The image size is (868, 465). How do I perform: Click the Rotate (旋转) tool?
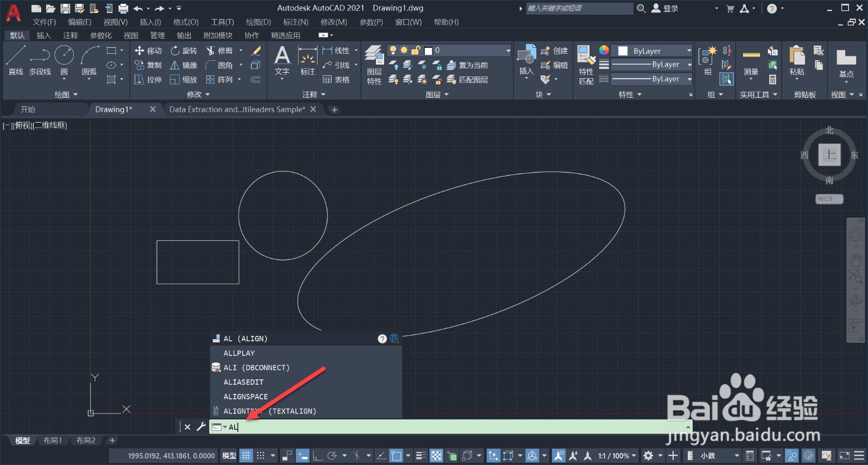[183, 50]
